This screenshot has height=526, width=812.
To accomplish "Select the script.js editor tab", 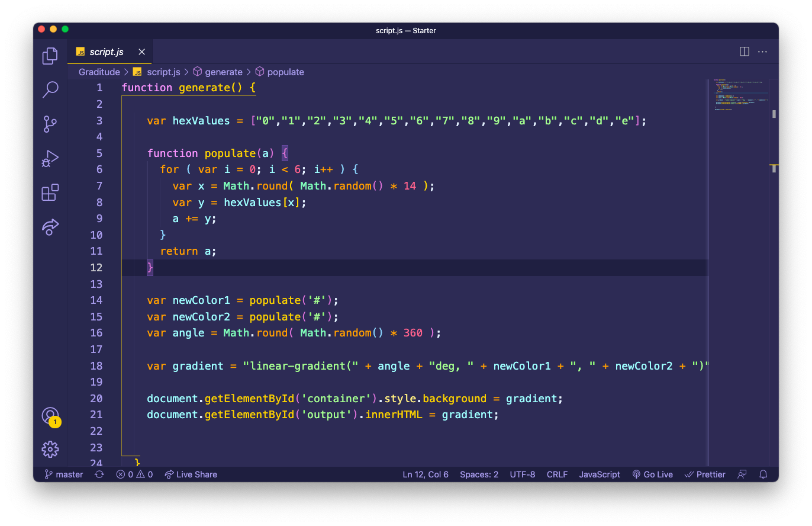I will point(110,52).
